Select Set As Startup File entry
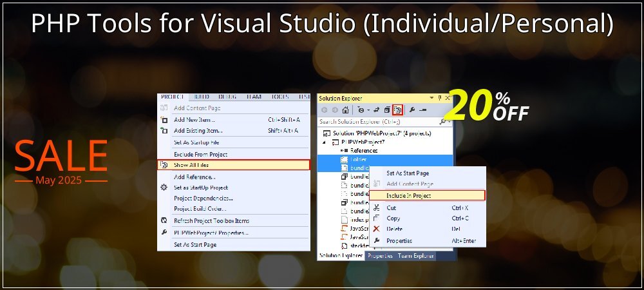Viewport: 644px width, 290px height. point(234,142)
